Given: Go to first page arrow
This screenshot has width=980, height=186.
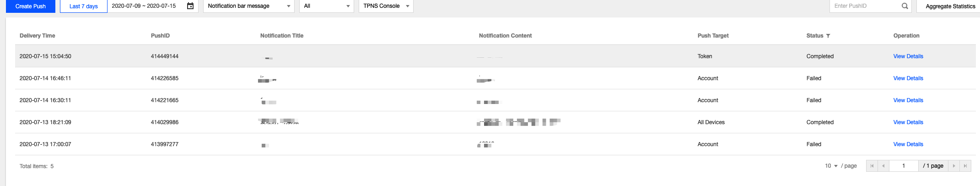Looking at the screenshot, I should tap(872, 166).
